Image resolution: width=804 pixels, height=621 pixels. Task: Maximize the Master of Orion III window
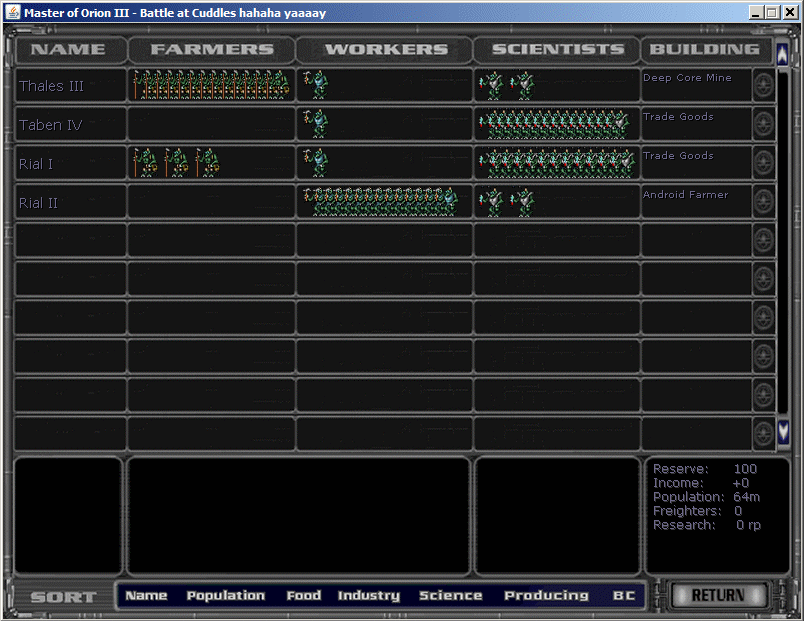point(772,12)
